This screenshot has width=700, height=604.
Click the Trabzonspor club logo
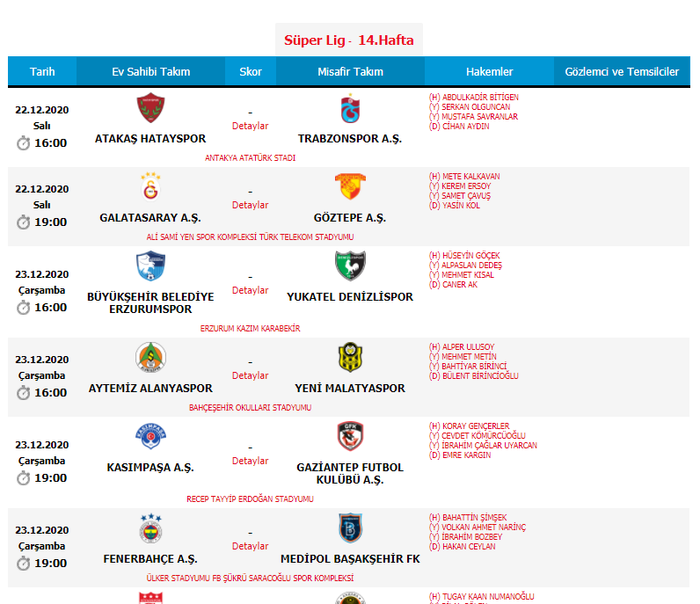(x=350, y=108)
